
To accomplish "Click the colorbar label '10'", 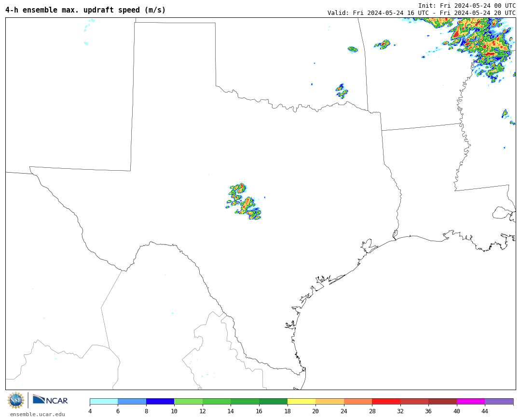I will point(174,411).
